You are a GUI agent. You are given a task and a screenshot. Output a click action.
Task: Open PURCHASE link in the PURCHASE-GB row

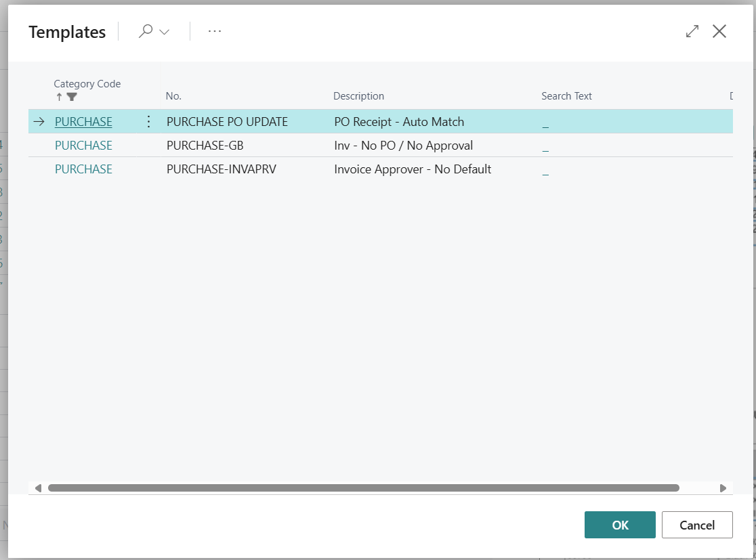click(83, 146)
